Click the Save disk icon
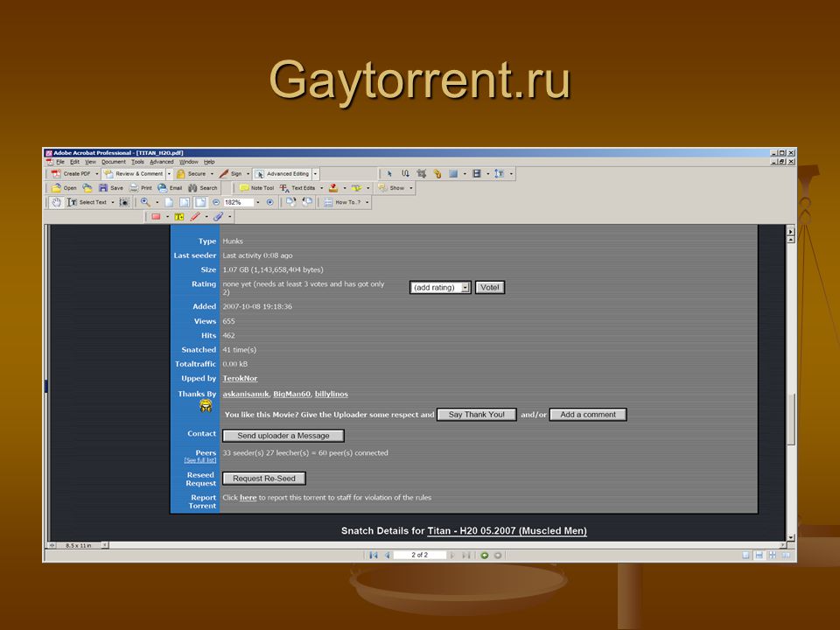Image resolution: width=840 pixels, height=630 pixels. click(103, 188)
